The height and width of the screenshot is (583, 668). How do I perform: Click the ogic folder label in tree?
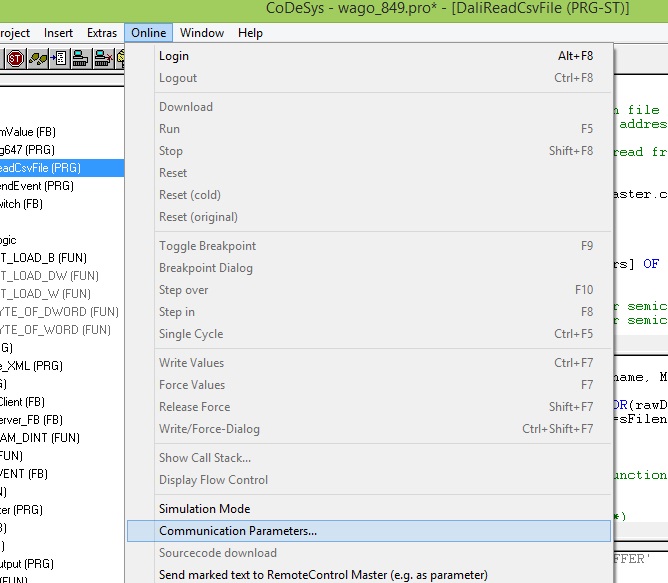8,240
